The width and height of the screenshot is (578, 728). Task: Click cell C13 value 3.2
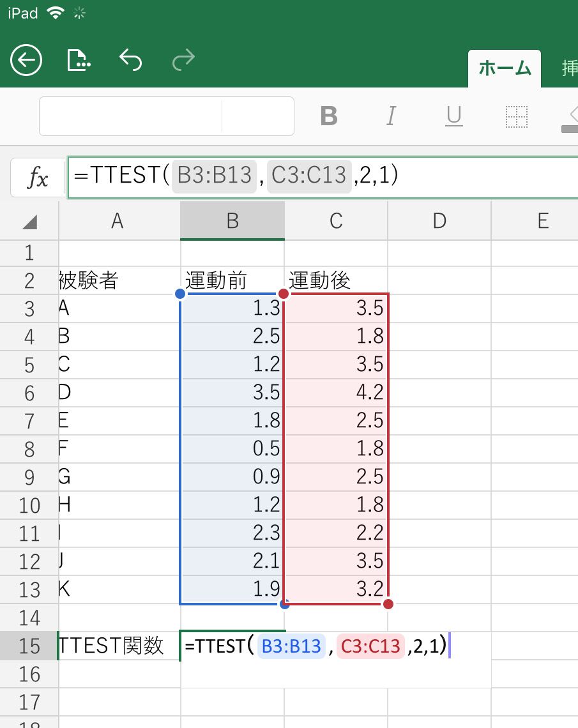[336, 589]
